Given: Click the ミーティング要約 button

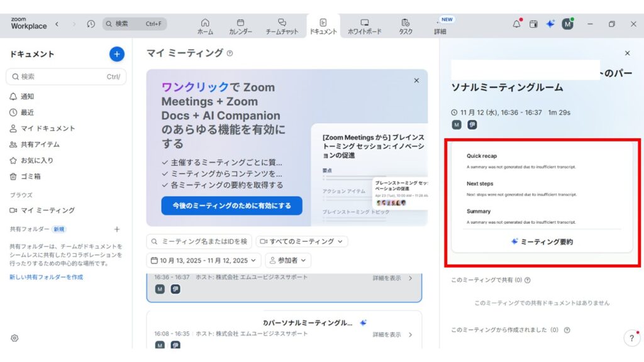Looking at the screenshot, I should tap(541, 241).
